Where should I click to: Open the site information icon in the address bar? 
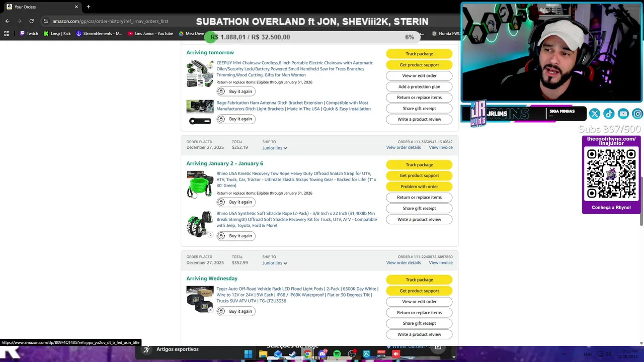(46, 21)
